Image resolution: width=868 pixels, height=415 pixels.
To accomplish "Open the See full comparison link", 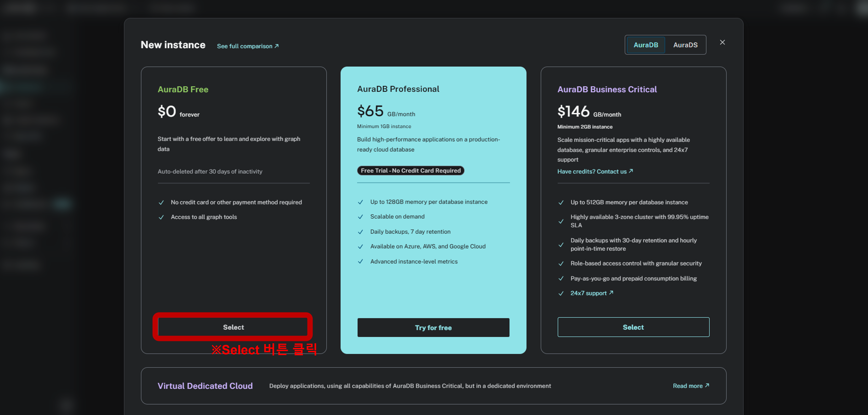I will (248, 46).
